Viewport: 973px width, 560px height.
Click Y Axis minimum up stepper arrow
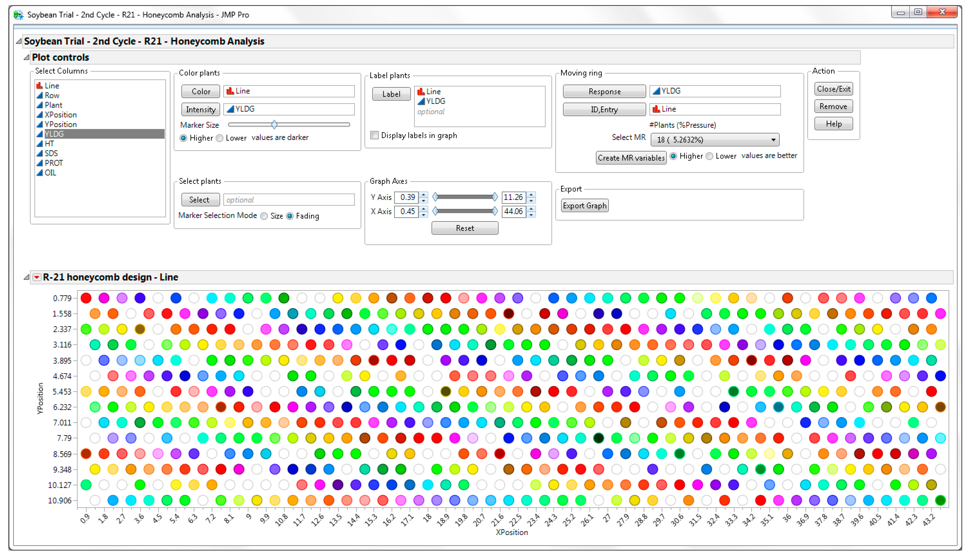(424, 195)
